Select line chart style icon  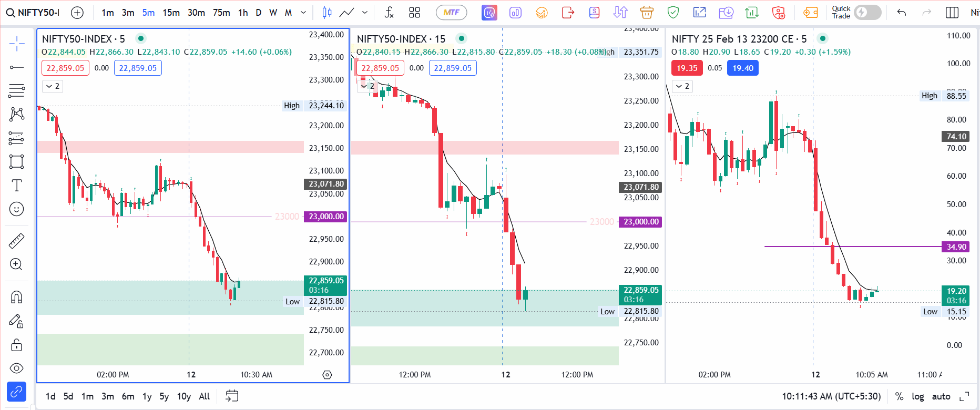coord(346,12)
